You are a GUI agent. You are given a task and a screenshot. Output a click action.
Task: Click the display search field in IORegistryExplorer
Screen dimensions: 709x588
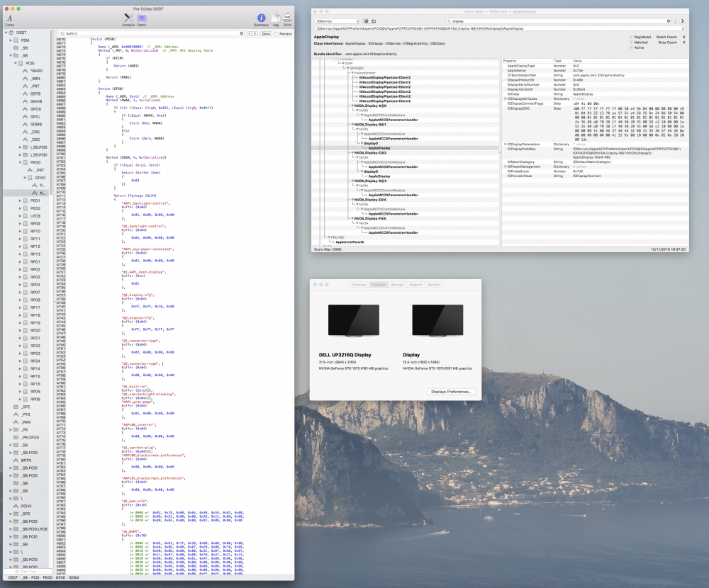click(559, 21)
